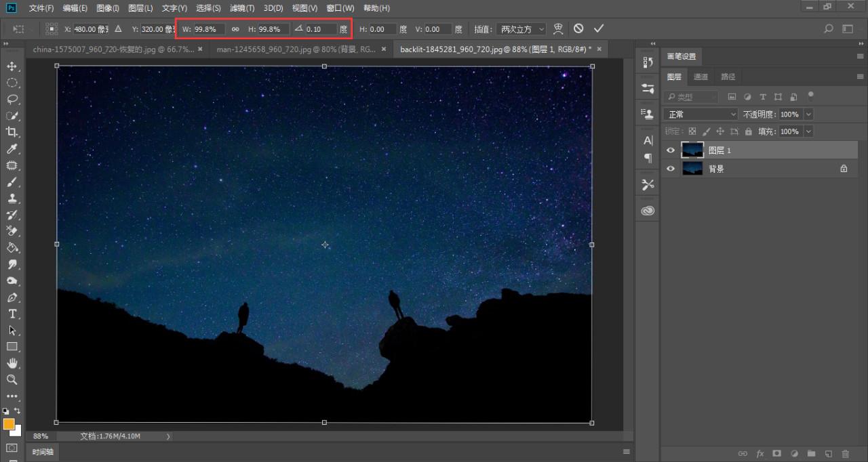Switch to the 通道 tab
This screenshot has height=462, width=868.
click(x=701, y=77)
